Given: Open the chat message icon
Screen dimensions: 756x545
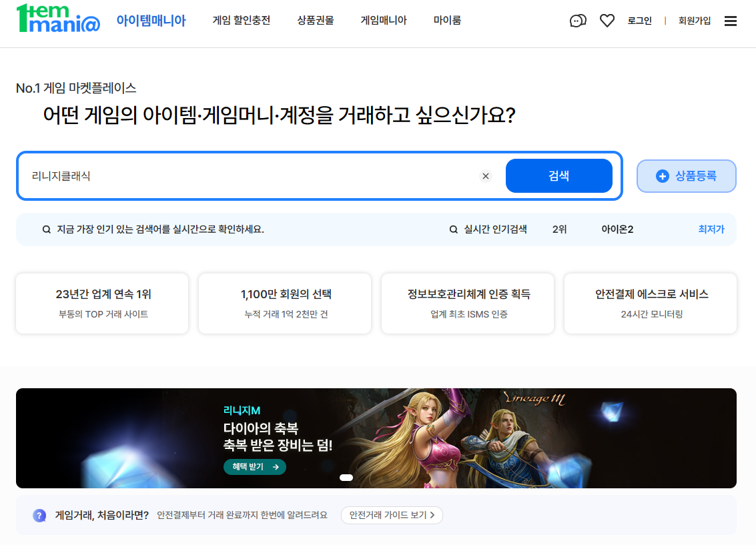Looking at the screenshot, I should click(x=578, y=21).
